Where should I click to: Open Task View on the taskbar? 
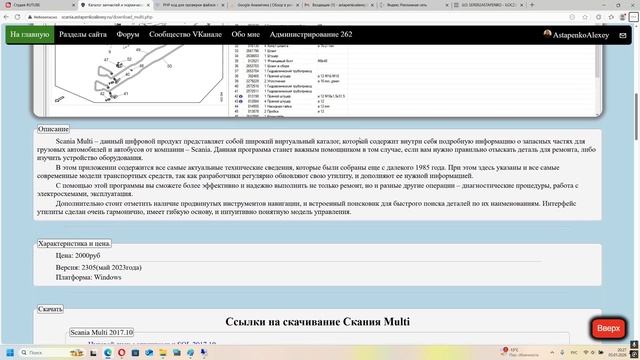(93, 353)
